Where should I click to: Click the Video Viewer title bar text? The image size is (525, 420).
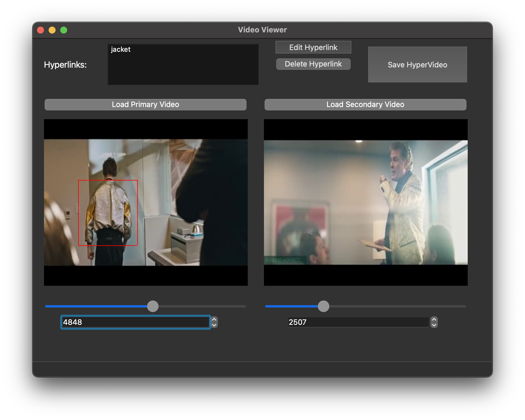(262, 30)
